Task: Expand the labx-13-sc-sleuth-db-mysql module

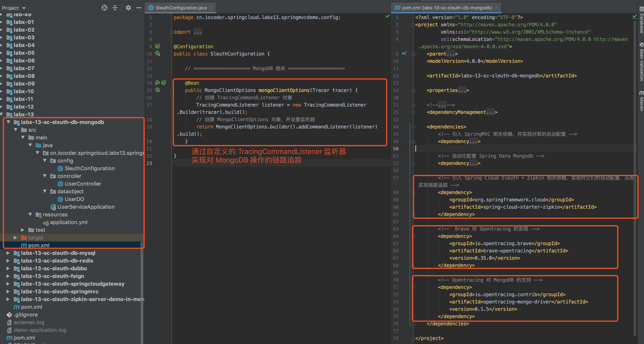Action: click(x=8, y=253)
